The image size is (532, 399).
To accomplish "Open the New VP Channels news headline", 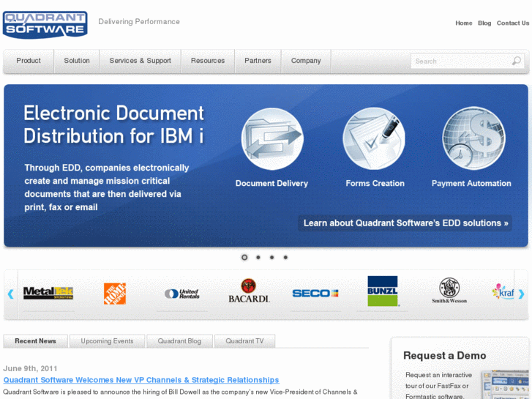I will pos(141,380).
